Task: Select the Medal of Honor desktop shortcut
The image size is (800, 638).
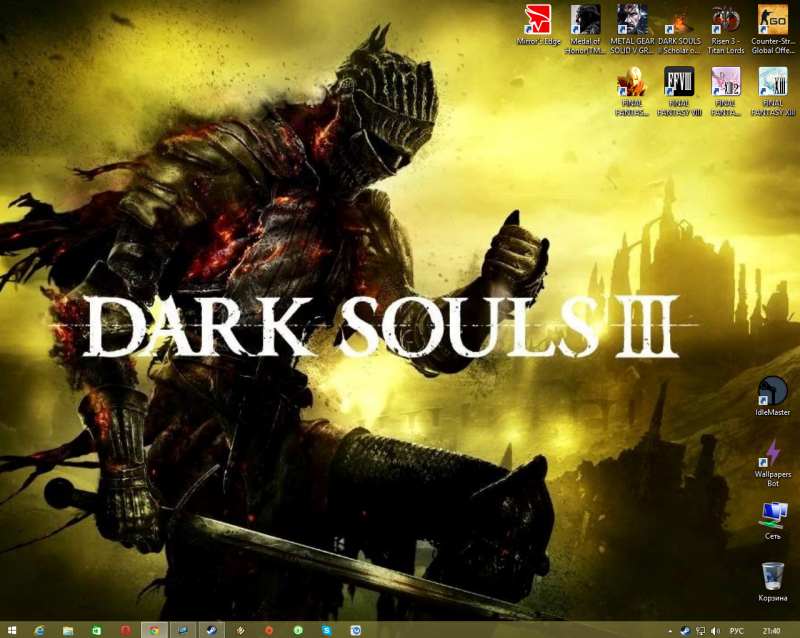Action: (x=585, y=30)
